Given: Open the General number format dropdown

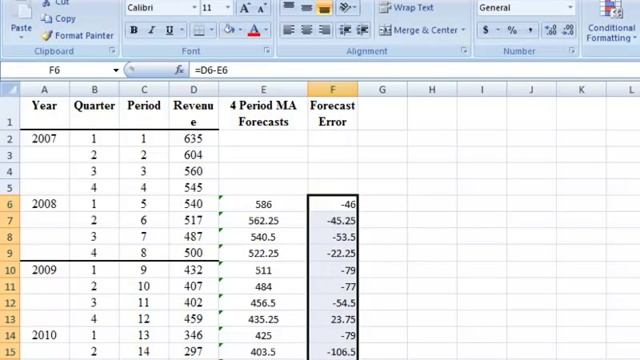Looking at the screenshot, I should 570,8.
